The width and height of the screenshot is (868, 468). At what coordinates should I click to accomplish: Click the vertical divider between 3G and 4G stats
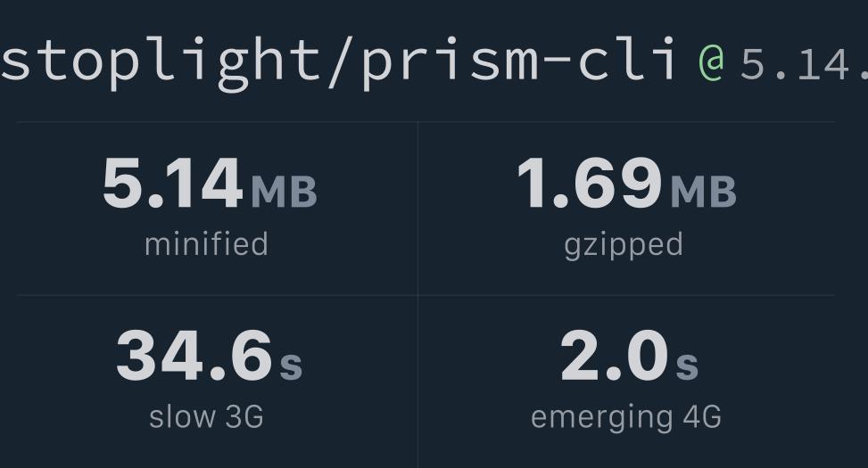point(417,382)
